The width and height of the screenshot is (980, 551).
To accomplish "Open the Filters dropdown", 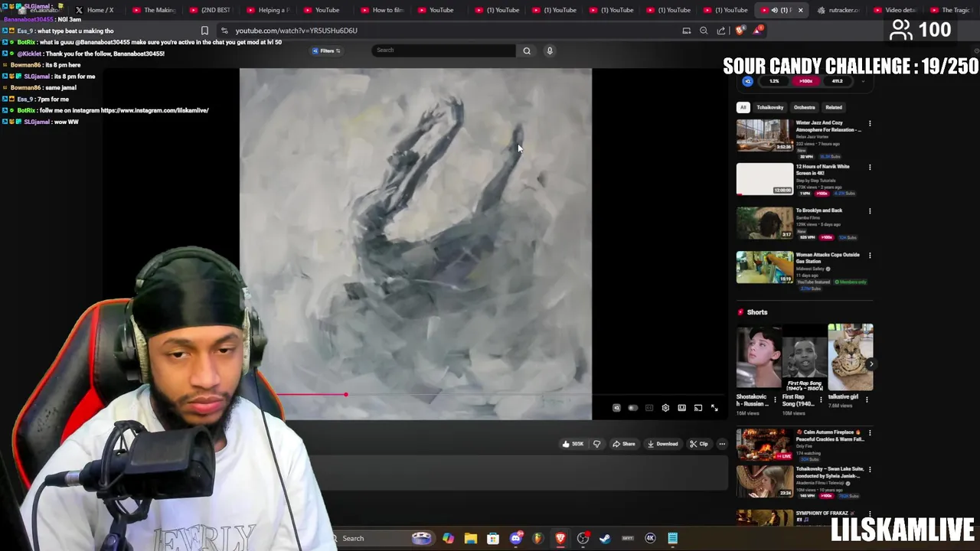I will pos(327,51).
